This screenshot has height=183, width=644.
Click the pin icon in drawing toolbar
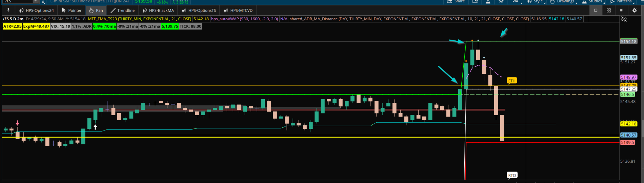point(8,10)
